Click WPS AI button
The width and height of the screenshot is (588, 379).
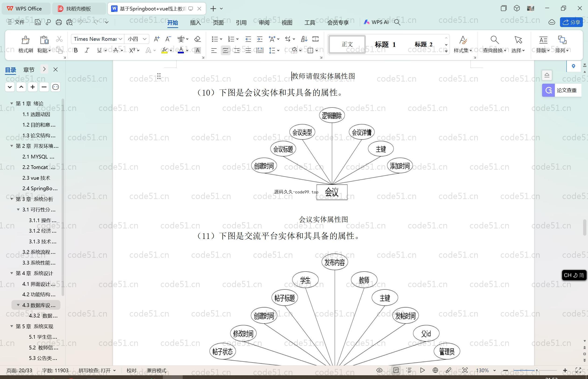(x=376, y=22)
